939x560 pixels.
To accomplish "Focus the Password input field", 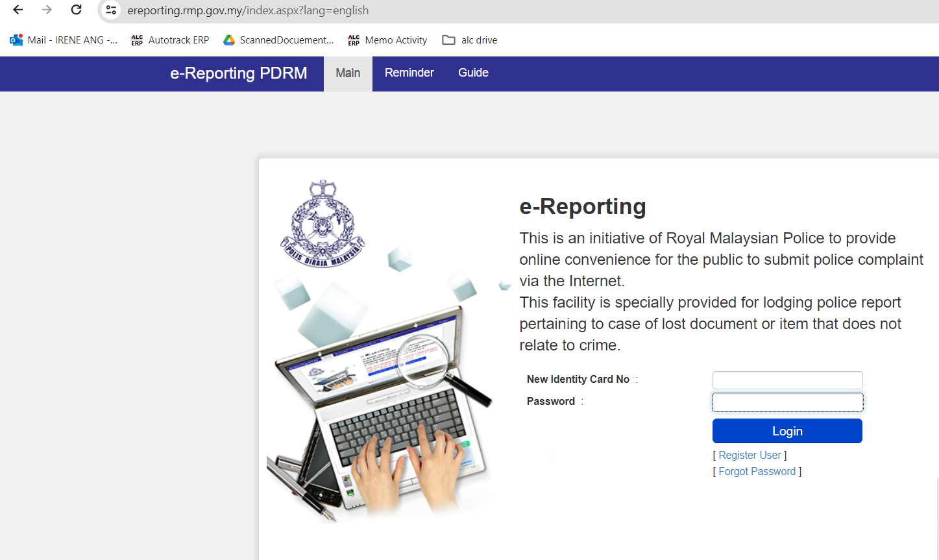I will (x=788, y=402).
